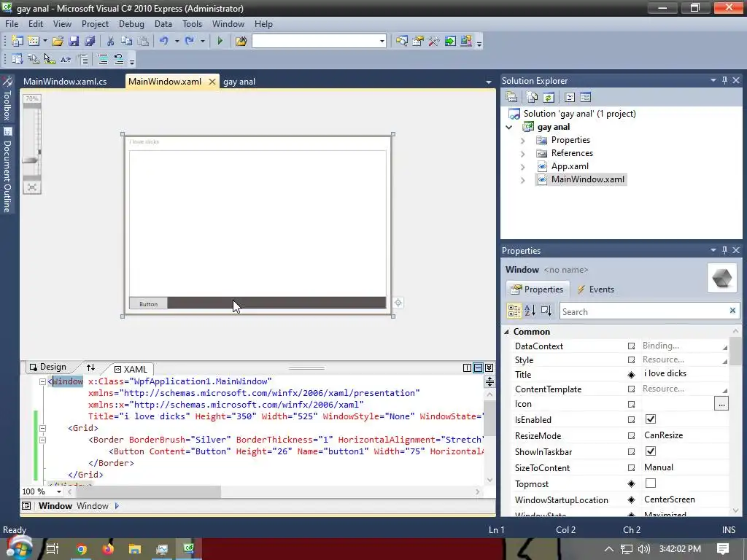Click the Toolbox hammer-and-wrench toolbar icon
This screenshot has width=747, height=560.
click(433, 42)
